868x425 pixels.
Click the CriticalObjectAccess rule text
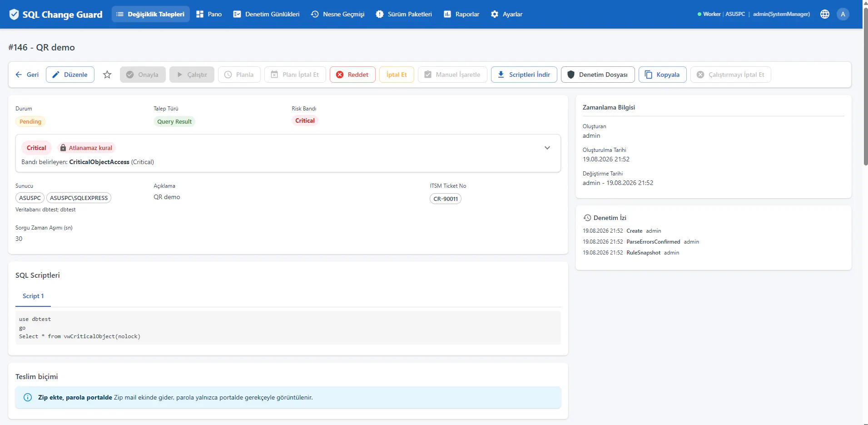[x=99, y=162]
